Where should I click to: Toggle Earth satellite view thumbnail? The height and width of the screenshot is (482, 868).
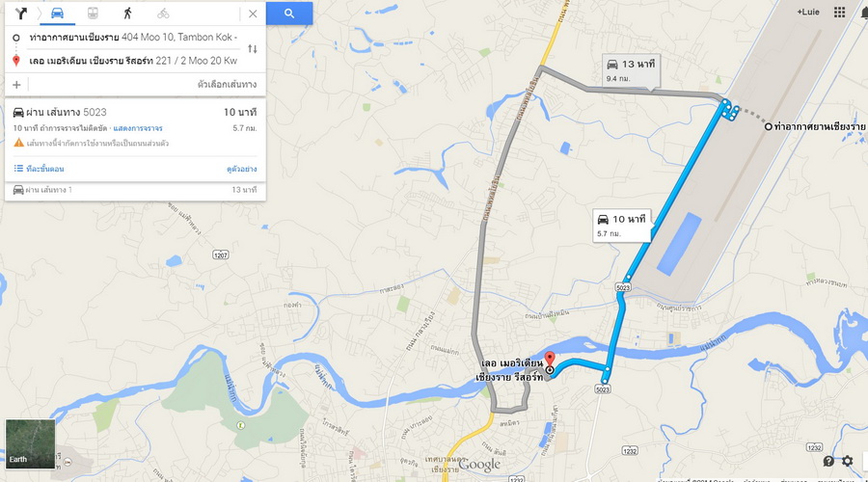(30, 443)
